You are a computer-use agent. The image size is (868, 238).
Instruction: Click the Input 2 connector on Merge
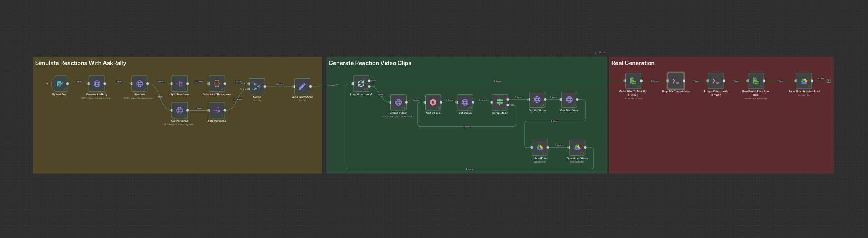(x=249, y=89)
